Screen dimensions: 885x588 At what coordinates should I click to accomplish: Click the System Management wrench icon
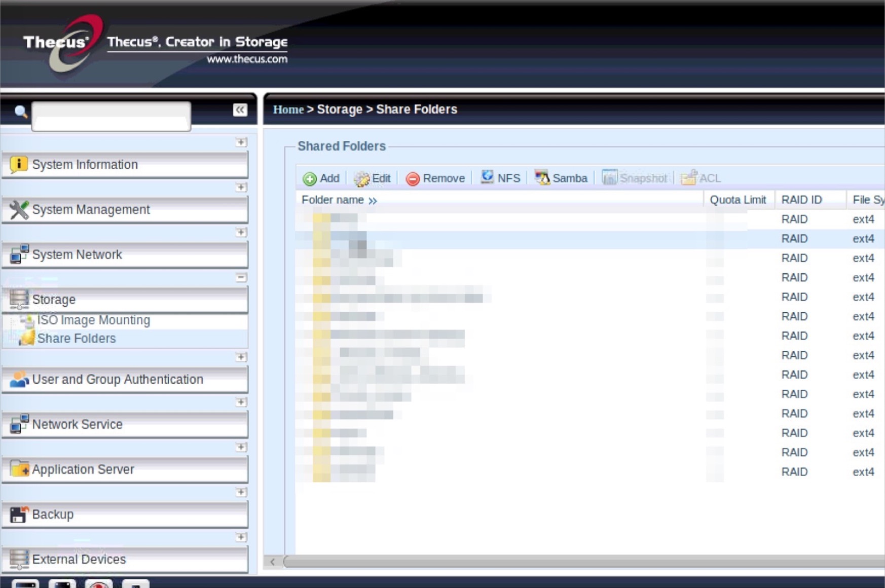(x=19, y=210)
